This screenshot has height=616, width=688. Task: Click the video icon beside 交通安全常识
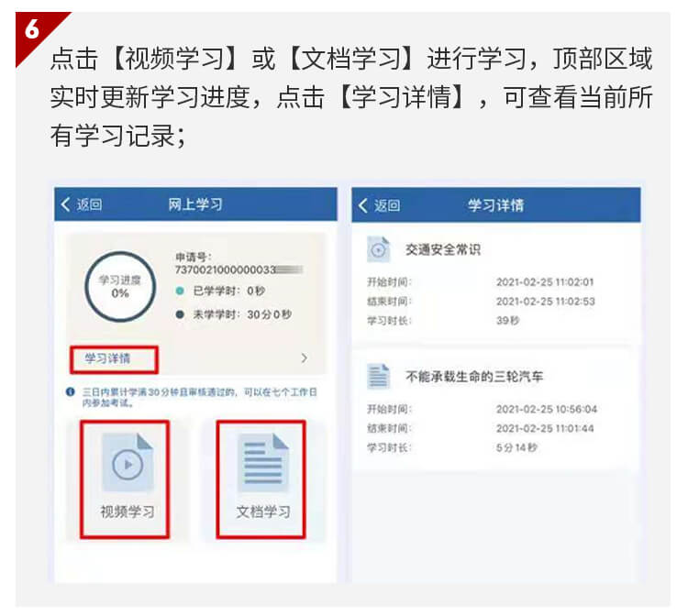[378, 249]
